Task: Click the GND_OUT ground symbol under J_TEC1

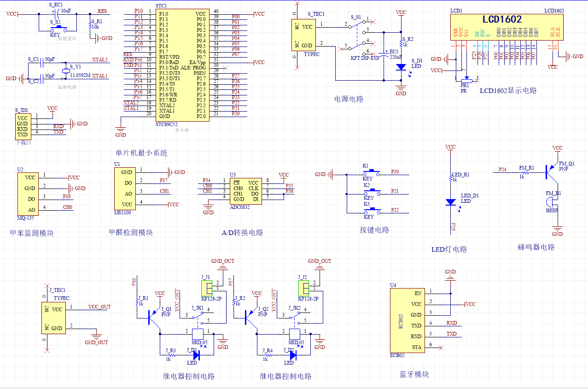Action: click(x=96, y=337)
